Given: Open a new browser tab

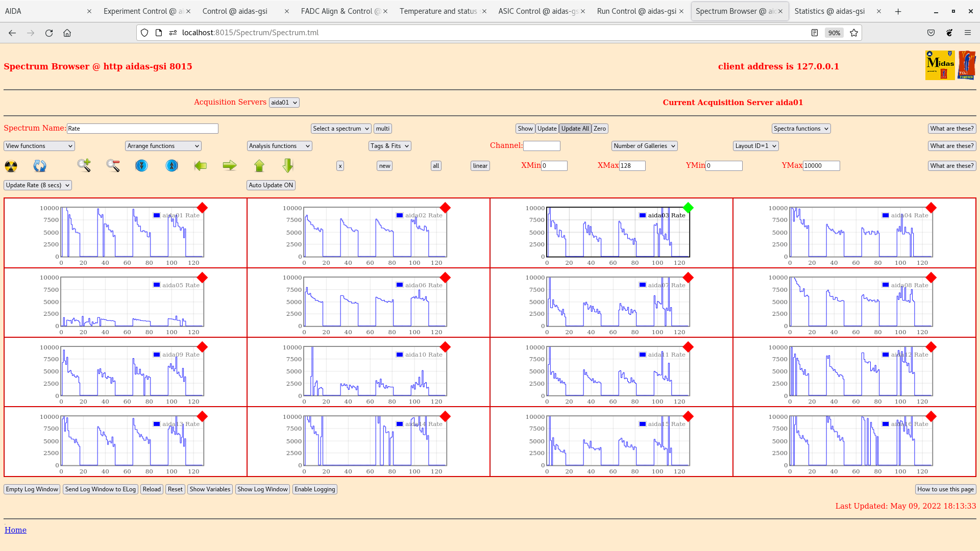Looking at the screenshot, I should pos(898,11).
